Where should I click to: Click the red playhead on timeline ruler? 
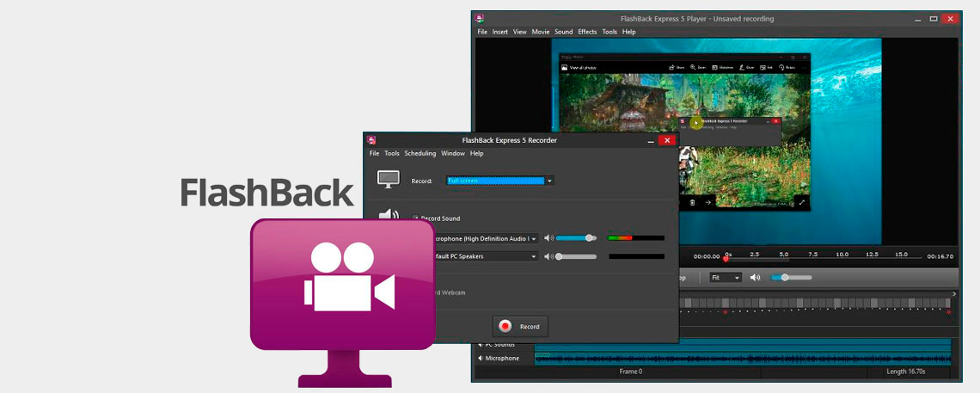(x=726, y=257)
